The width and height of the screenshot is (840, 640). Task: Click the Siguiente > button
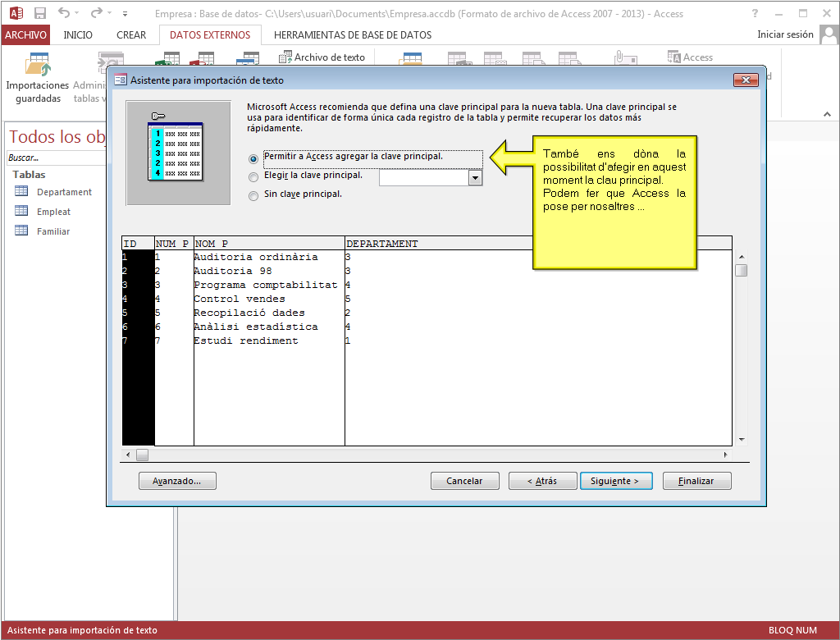tap(616, 481)
